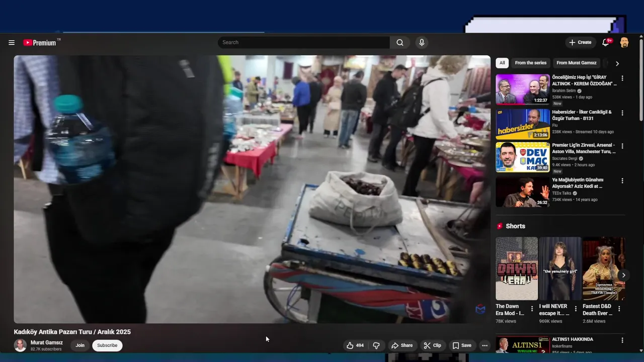Open more actions three-dot menu
The image size is (644, 362).
tap(485, 345)
